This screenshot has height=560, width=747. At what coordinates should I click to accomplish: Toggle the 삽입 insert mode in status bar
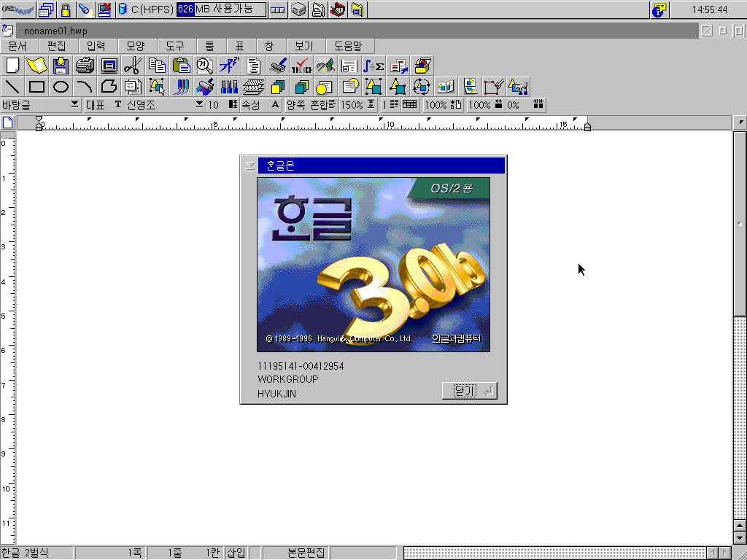click(236, 553)
